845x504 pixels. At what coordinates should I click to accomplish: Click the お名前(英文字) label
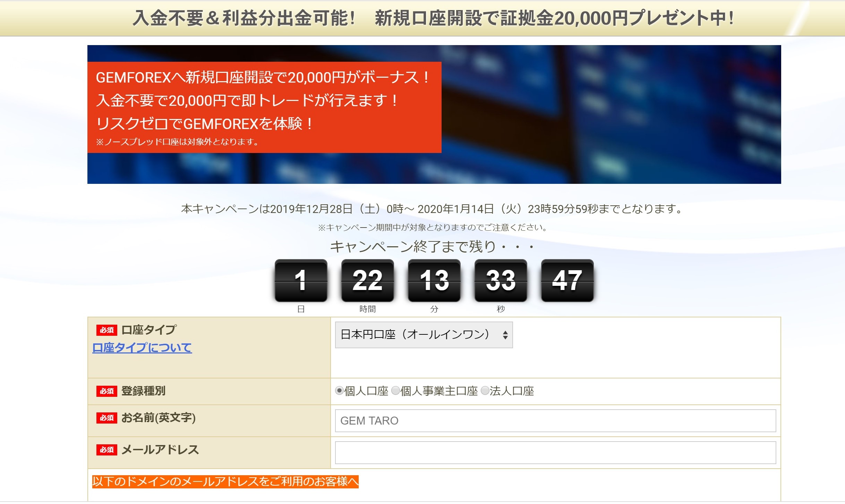click(159, 418)
